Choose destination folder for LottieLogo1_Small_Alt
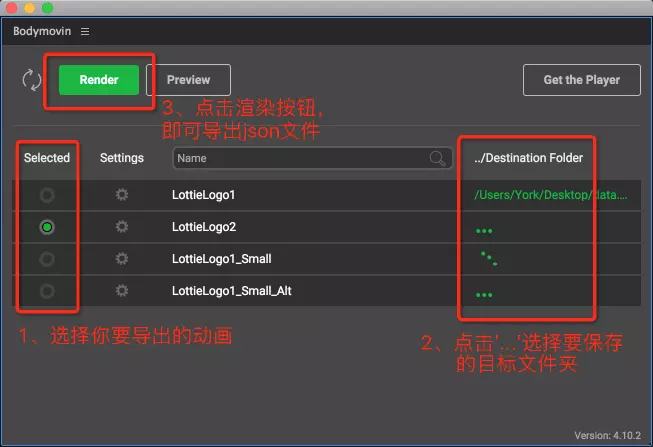Image resolution: width=653 pixels, height=447 pixels. point(484,295)
